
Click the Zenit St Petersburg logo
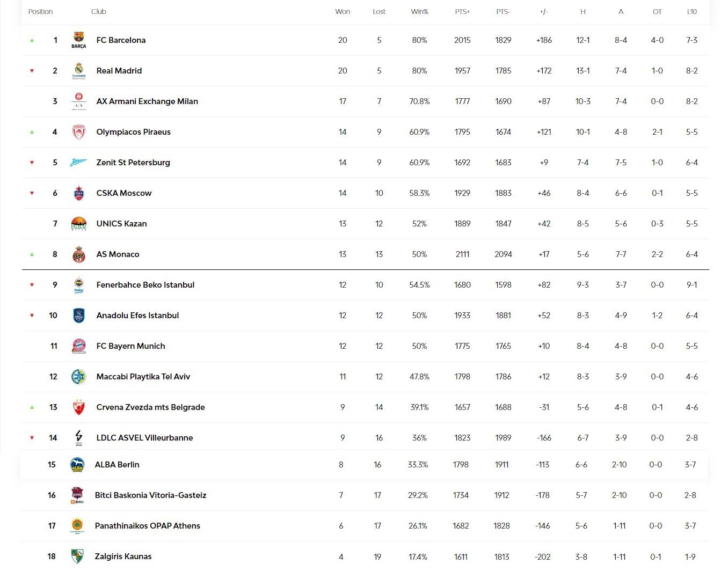[x=79, y=162]
